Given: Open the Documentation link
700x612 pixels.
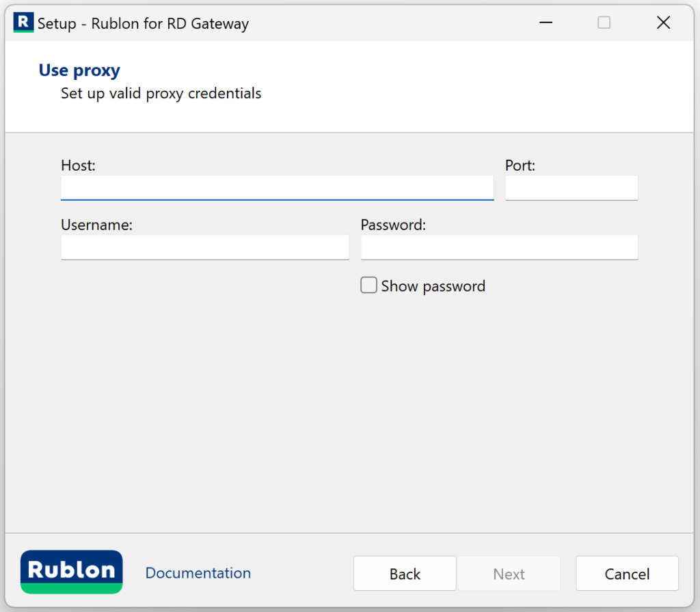Looking at the screenshot, I should 198,573.
